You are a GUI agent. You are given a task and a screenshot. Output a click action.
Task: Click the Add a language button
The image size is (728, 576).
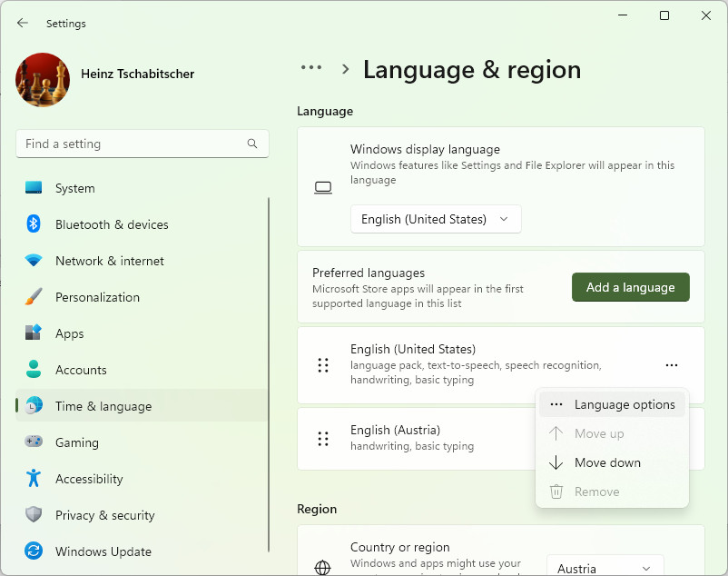coord(631,287)
